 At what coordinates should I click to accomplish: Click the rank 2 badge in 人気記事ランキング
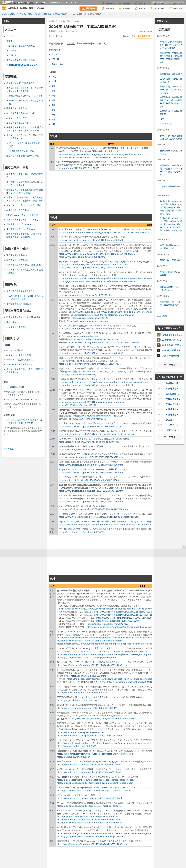click(x=159, y=340)
